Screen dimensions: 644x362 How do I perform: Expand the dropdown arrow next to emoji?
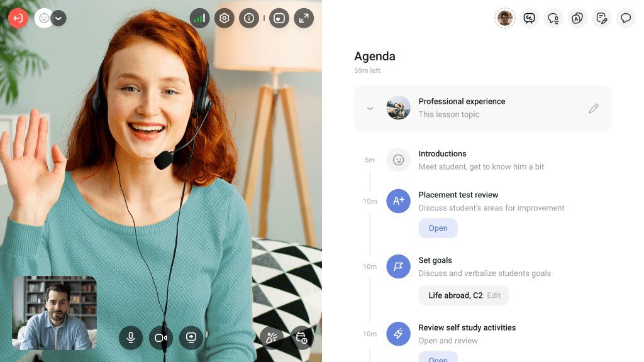pyautogui.click(x=58, y=18)
